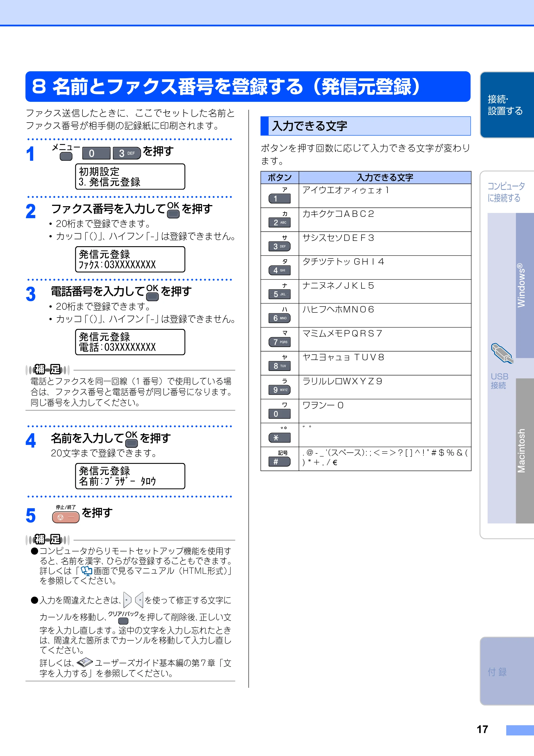Click the step 2 heading ファクス番号を入力して
Screen dimensions: 534x756
click(108, 209)
